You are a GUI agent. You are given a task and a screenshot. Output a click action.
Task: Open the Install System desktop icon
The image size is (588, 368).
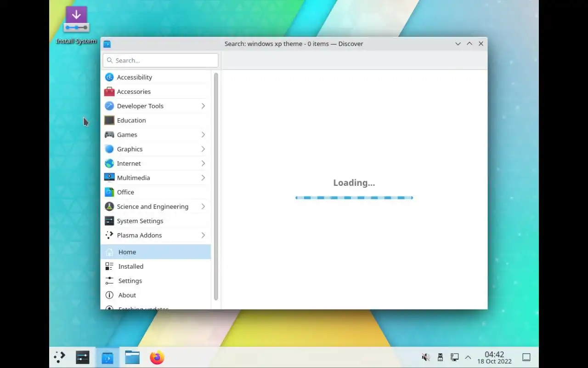pyautogui.click(x=76, y=25)
